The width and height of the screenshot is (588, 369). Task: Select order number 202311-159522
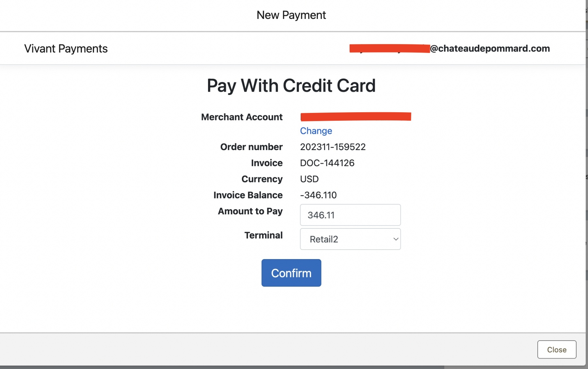point(333,147)
